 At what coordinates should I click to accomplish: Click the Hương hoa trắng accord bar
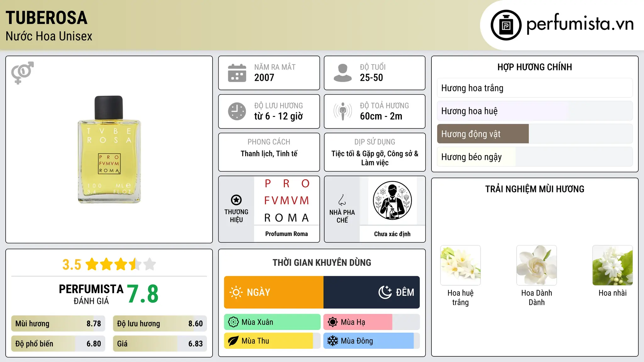point(535,88)
